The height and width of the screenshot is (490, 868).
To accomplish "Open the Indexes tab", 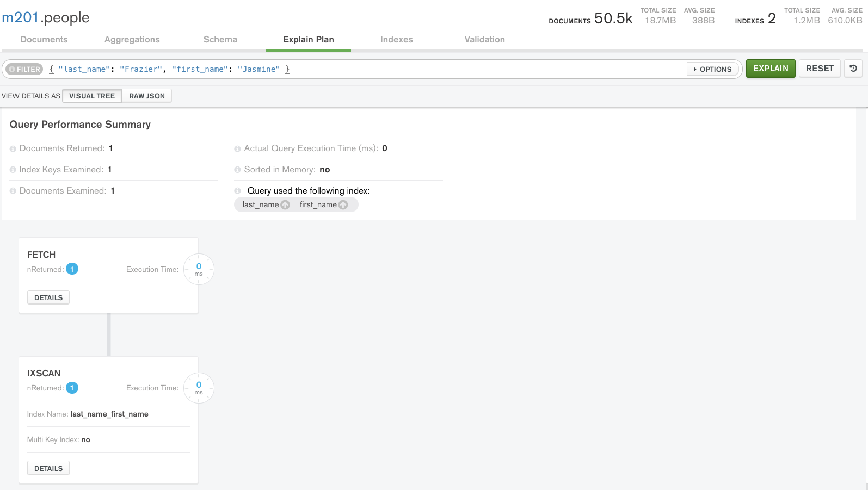I will (397, 39).
